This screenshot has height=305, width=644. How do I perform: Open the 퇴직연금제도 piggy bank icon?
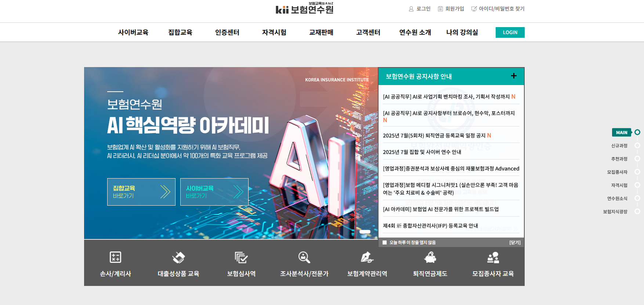(430, 257)
